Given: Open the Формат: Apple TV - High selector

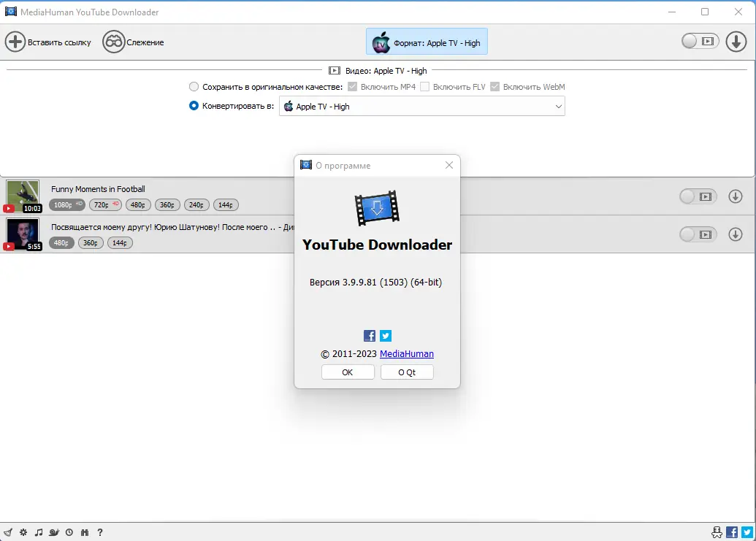Looking at the screenshot, I should pyautogui.click(x=427, y=42).
